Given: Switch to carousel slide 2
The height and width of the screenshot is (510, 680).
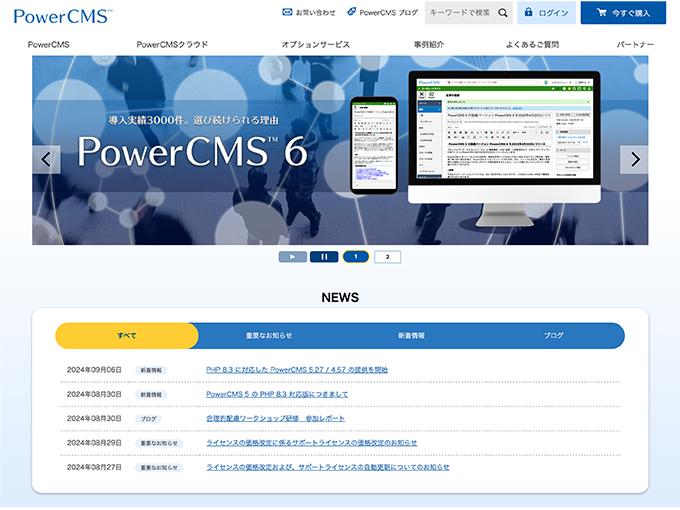Looking at the screenshot, I should 387,257.
